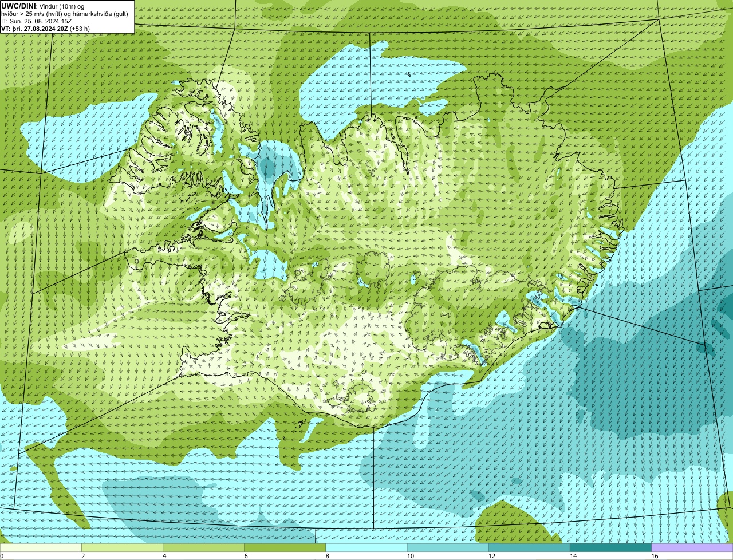Click the medium green 4–6 m/s legend segment
The image size is (733, 560).
pos(204,547)
